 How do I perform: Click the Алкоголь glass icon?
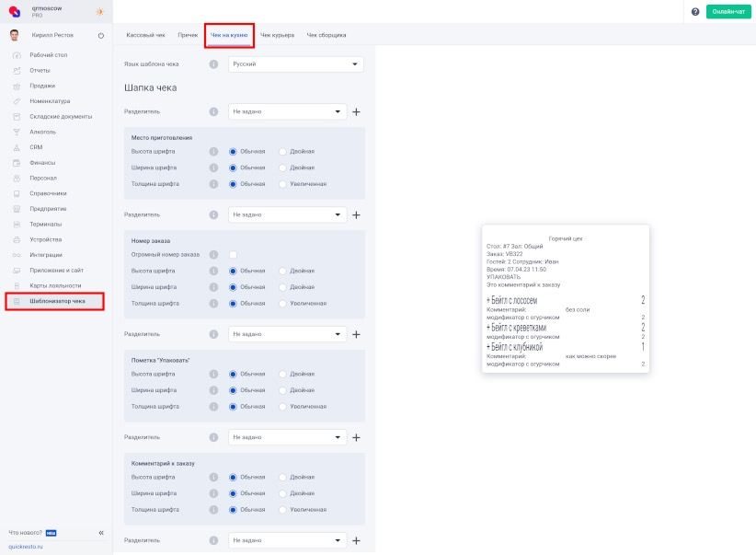coord(17,133)
